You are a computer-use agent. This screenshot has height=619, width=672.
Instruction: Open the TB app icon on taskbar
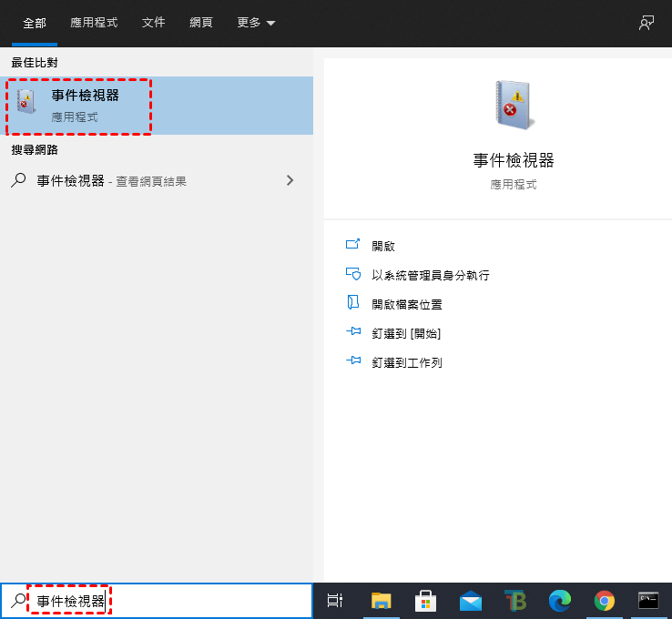click(x=515, y=601)
